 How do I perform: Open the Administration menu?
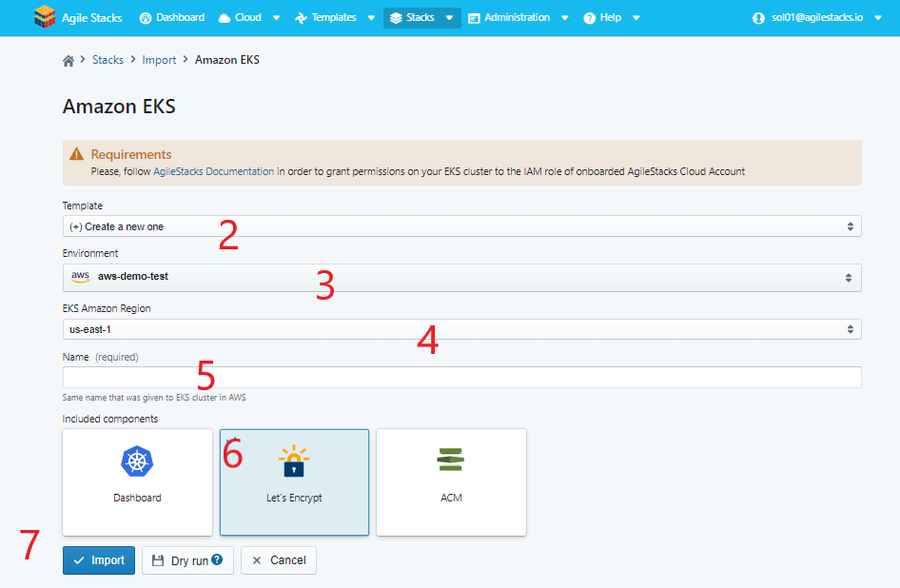coord(518,18)
